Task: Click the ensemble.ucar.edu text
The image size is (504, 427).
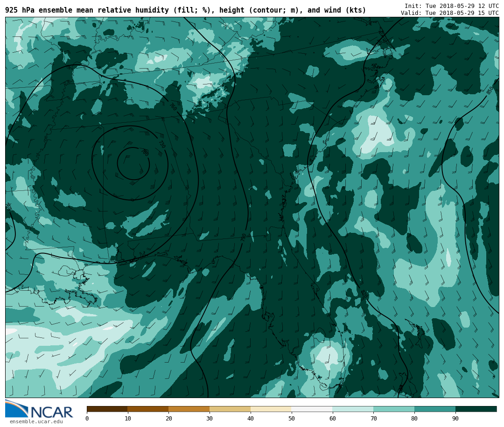Action: coord(36,421)
